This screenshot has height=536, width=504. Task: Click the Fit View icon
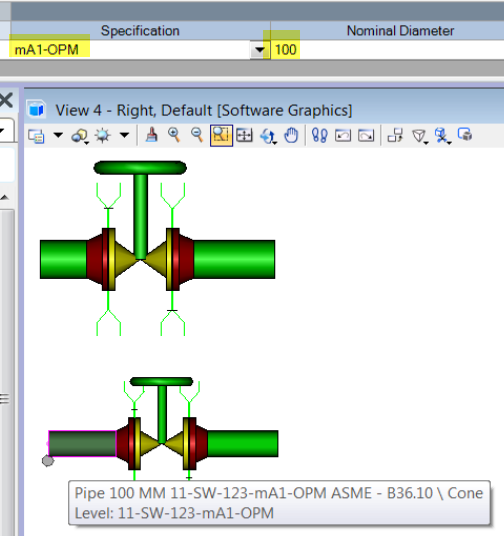point(244,135)
